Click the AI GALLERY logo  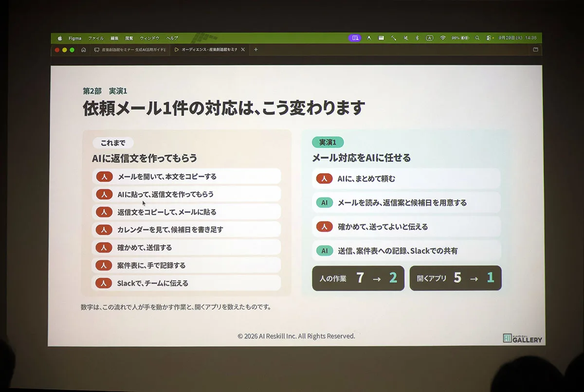pos(522,338)
